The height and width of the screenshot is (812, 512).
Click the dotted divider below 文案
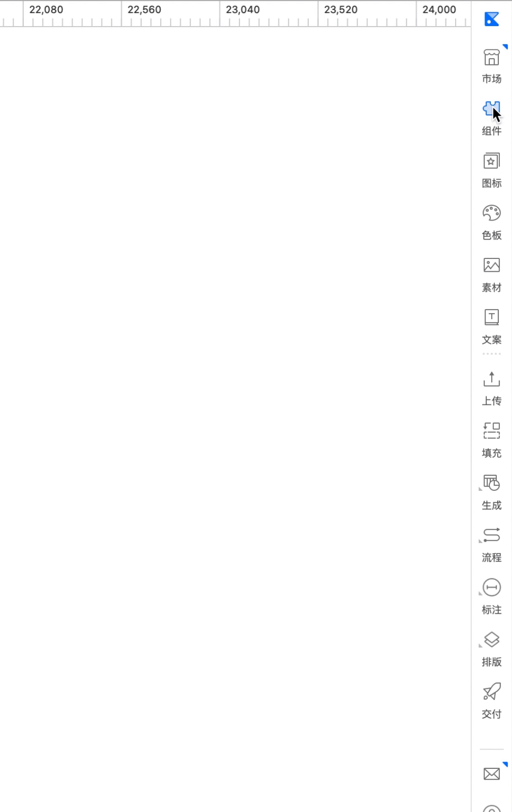(x=492, y=354)
